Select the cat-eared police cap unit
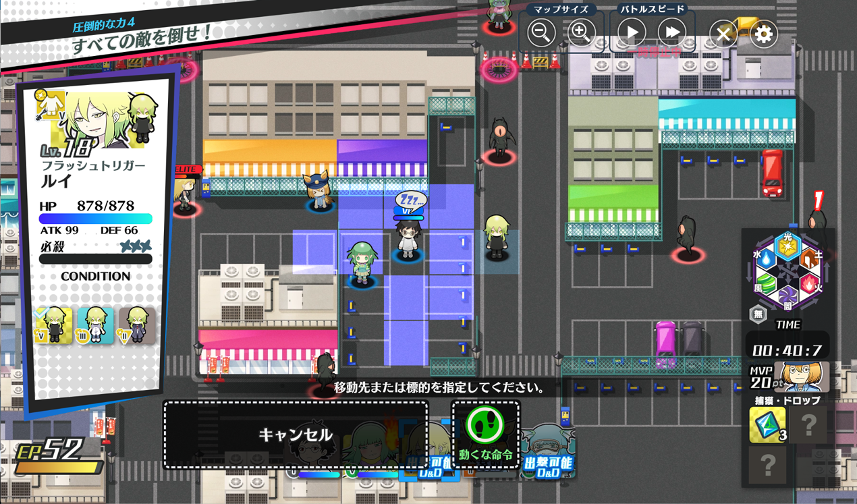The image size is (857, 504). (319, 190)
